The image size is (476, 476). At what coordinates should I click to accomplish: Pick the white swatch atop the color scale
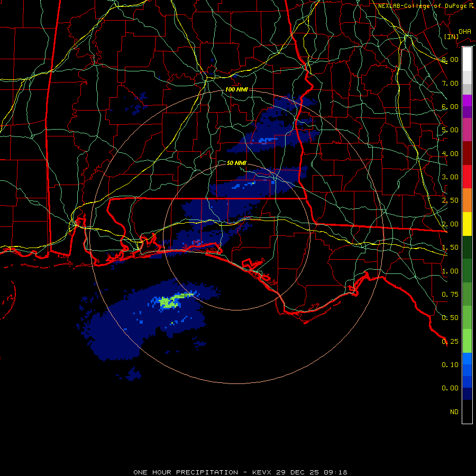pyautogui.click(x=467, y=59)
